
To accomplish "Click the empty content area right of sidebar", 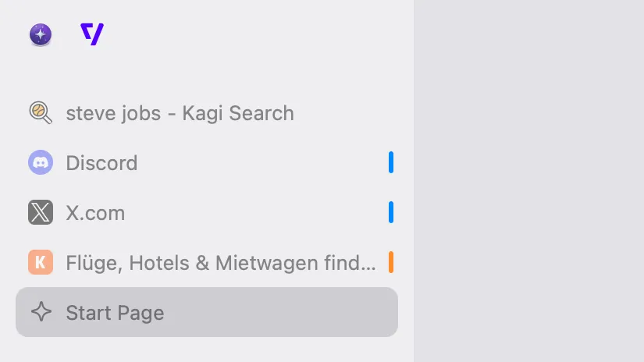I will click(x=528, y=181).
